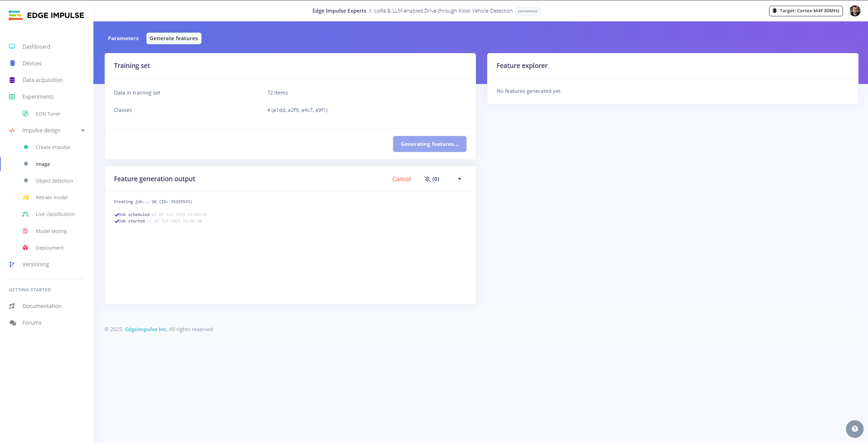
Task: Visit Forums link
Action: click(32, 322)
